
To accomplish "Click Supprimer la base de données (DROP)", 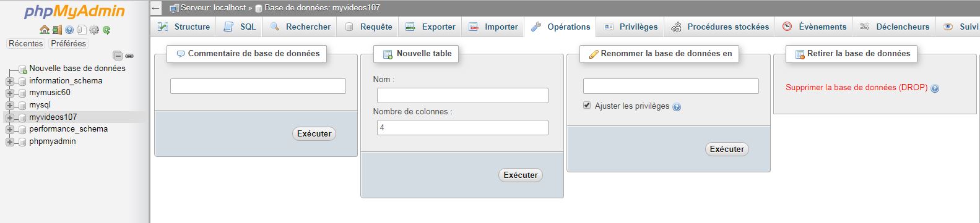I will coord(856,88).
